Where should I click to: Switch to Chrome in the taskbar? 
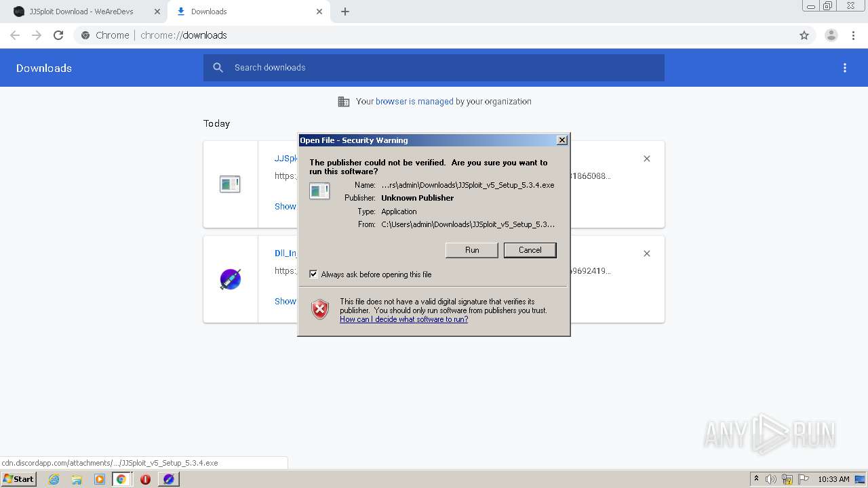pyautogui.click(x=121, y=479)
